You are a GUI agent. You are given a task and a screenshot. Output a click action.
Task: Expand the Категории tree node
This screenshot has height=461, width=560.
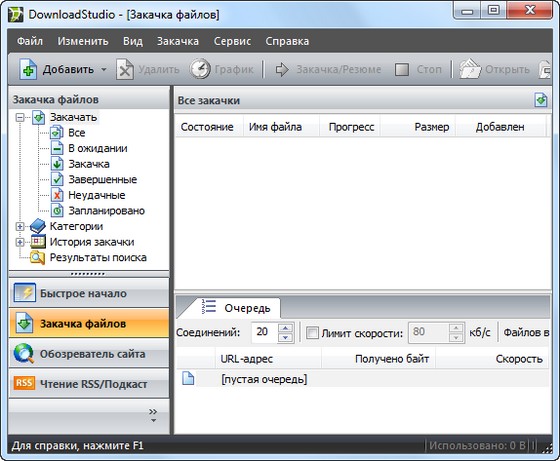click(x=20, y=226)
